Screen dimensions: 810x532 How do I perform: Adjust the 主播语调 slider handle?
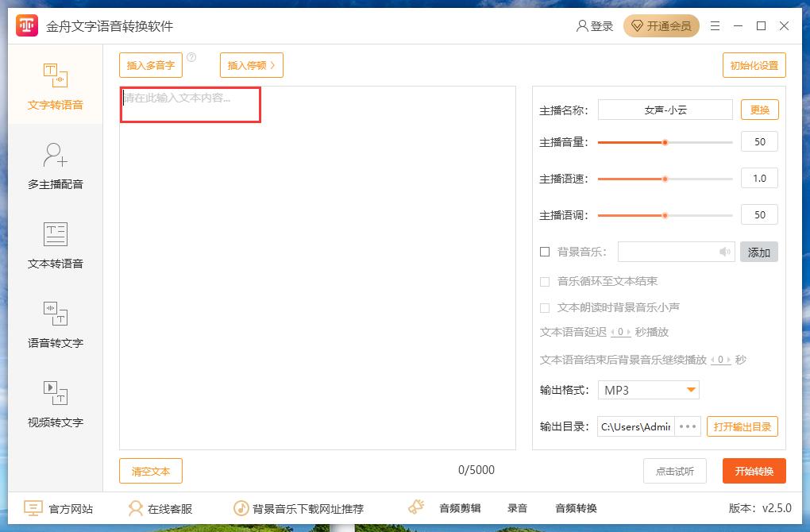point(665,215)
